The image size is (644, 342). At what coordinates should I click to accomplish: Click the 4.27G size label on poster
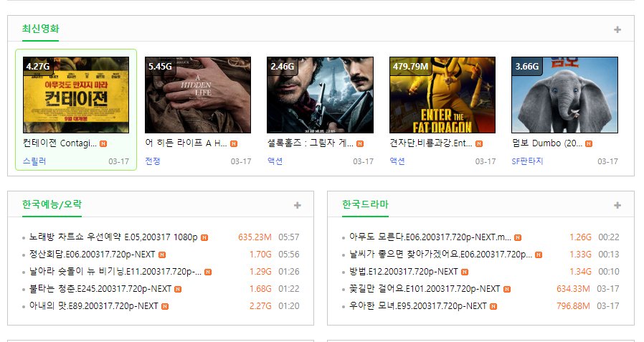pyautogui.click(x=38, y=67)
